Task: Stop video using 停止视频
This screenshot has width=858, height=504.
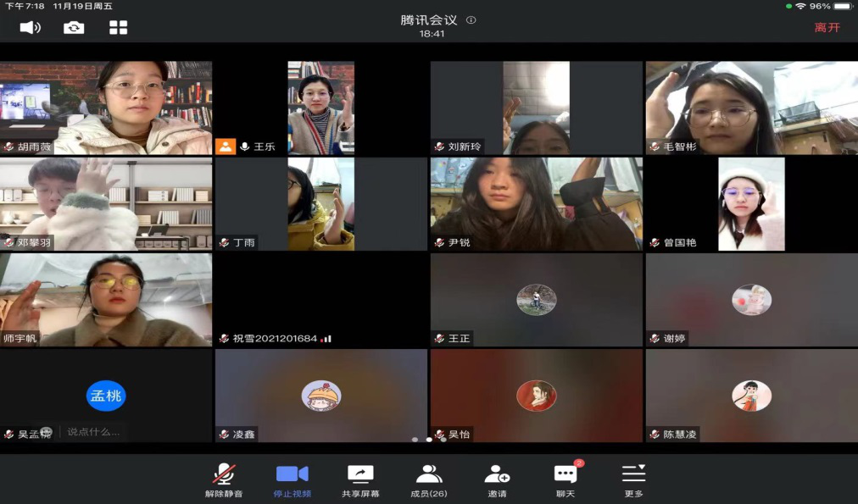Action: 292,479
